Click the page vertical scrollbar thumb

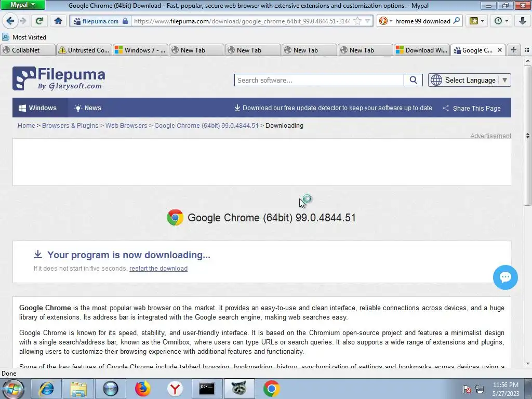(527, 135)
